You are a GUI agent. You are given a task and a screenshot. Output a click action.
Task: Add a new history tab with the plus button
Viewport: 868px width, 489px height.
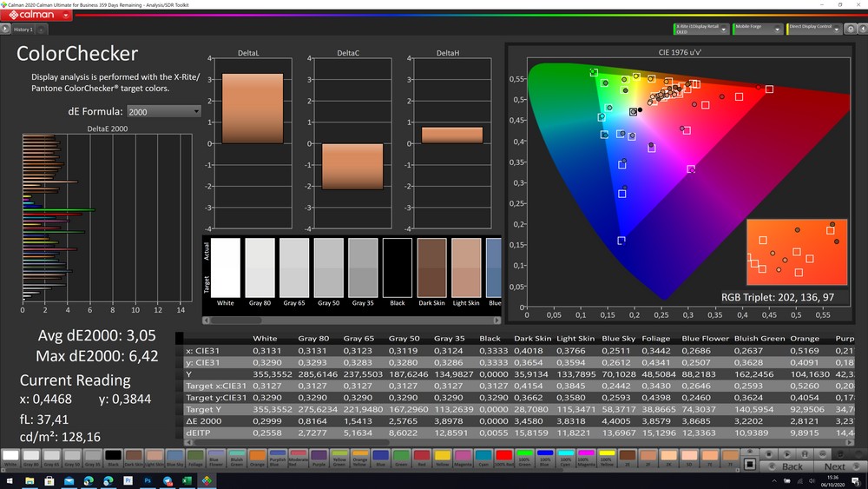[39, 30]
